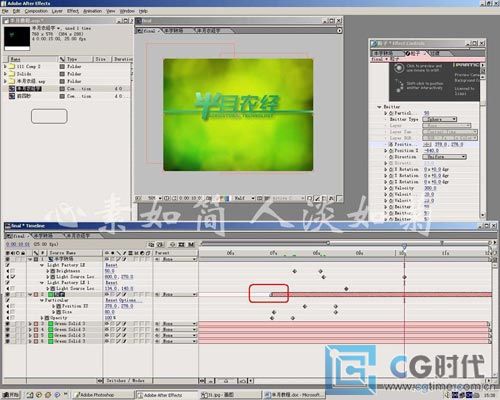Open the Animation menu

click(x=92, y=11)
